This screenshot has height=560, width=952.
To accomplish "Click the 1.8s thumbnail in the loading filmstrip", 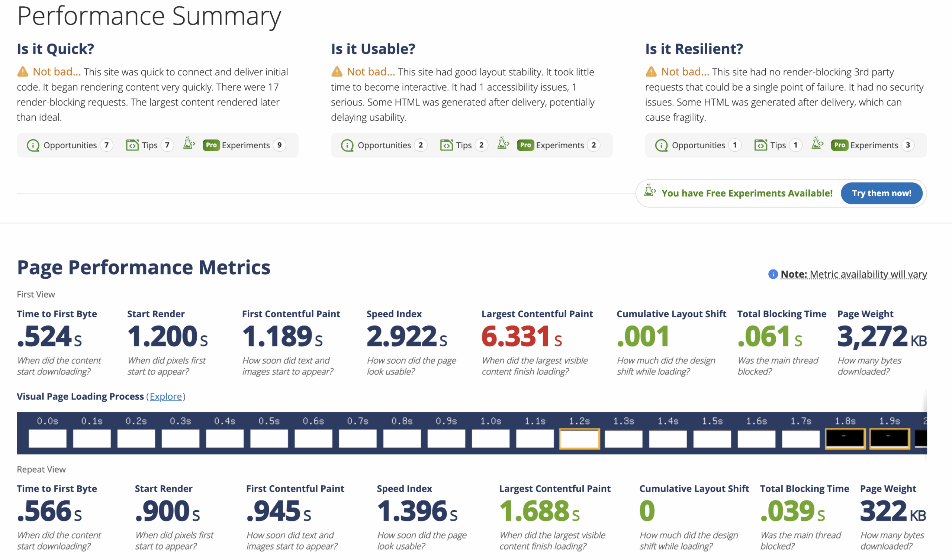I will pyautogui.click(x=845, y=439).
